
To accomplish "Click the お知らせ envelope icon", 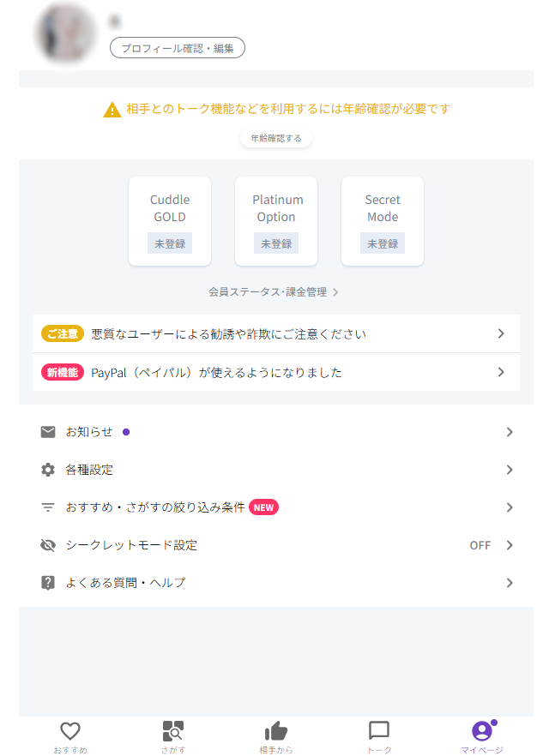I will click(x=48, y=432).
